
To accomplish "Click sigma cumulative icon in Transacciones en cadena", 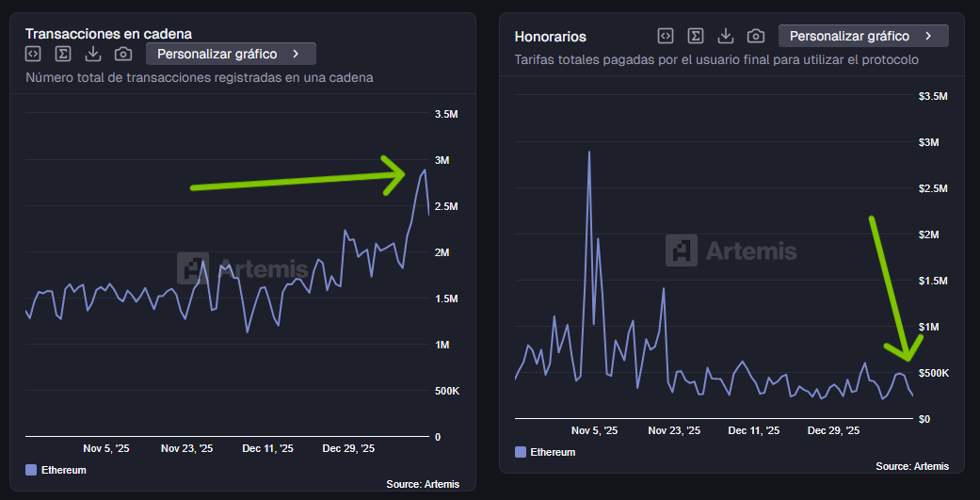I will coord(63,54).
